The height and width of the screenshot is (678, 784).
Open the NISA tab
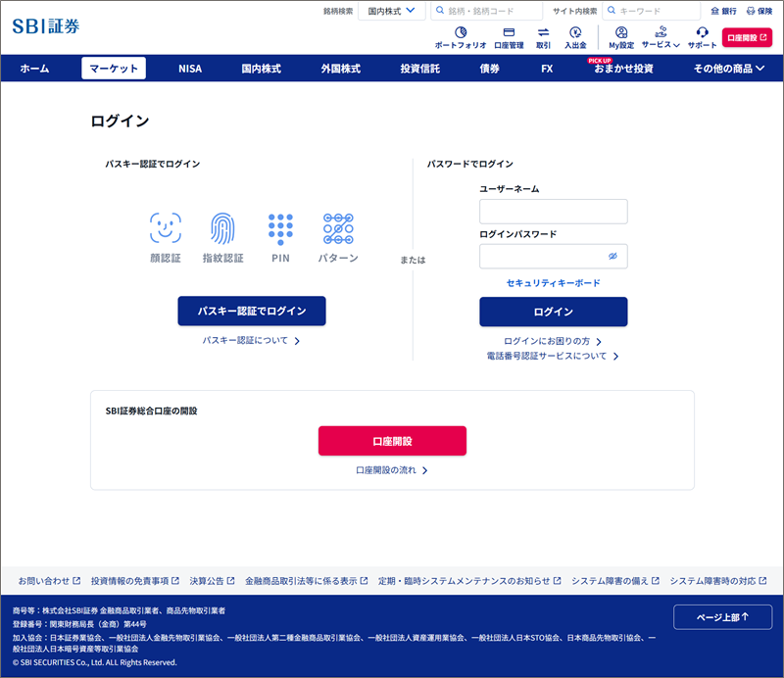point(190,69)
